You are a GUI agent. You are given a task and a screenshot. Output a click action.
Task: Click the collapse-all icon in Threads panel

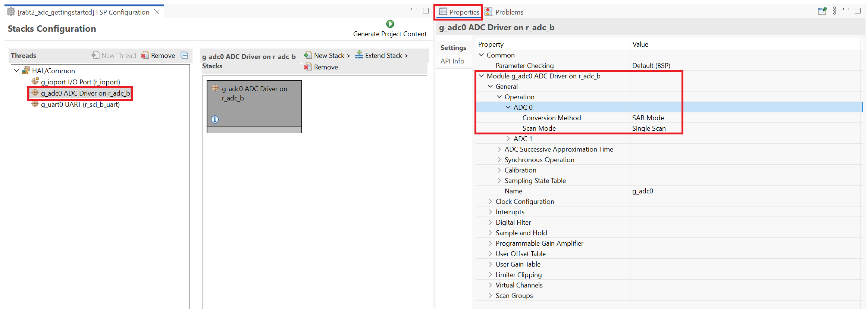184,56
